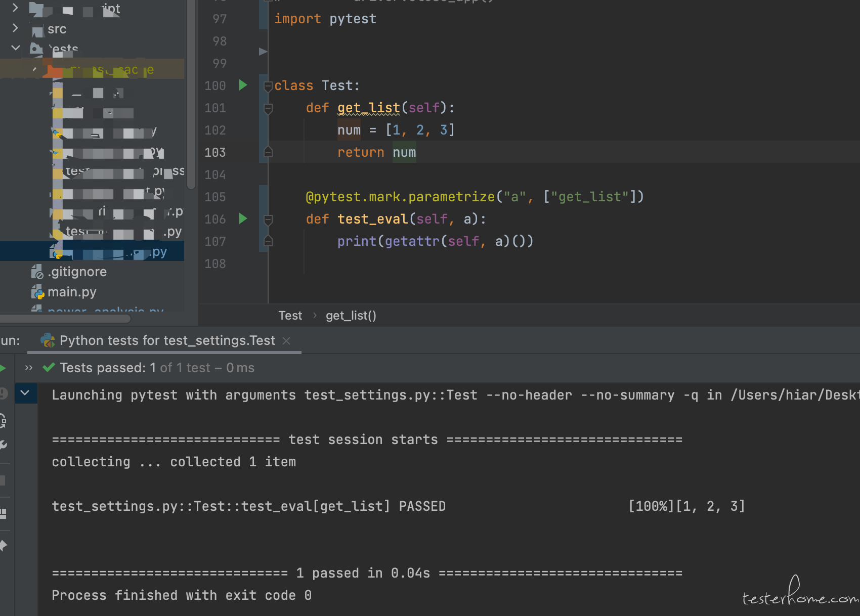Place cursor on 'import pytest' line
The width and height of the screenshot is (860, 616).
[x=325, y=19]
